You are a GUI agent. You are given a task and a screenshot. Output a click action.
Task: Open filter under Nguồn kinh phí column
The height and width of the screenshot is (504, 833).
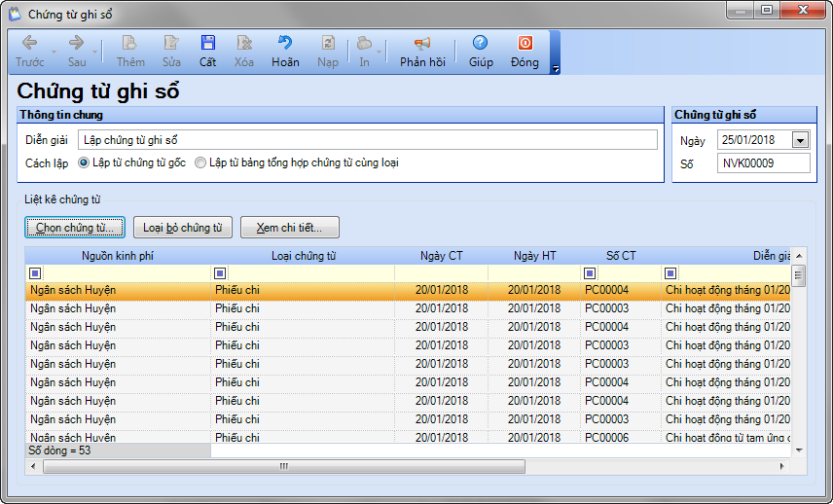point(36,273)
